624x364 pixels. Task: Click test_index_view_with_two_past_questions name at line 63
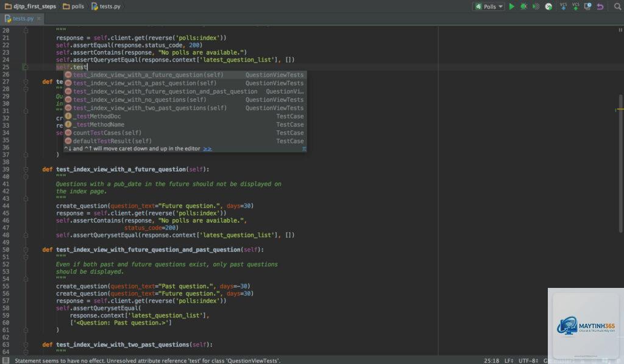point(122,345)
